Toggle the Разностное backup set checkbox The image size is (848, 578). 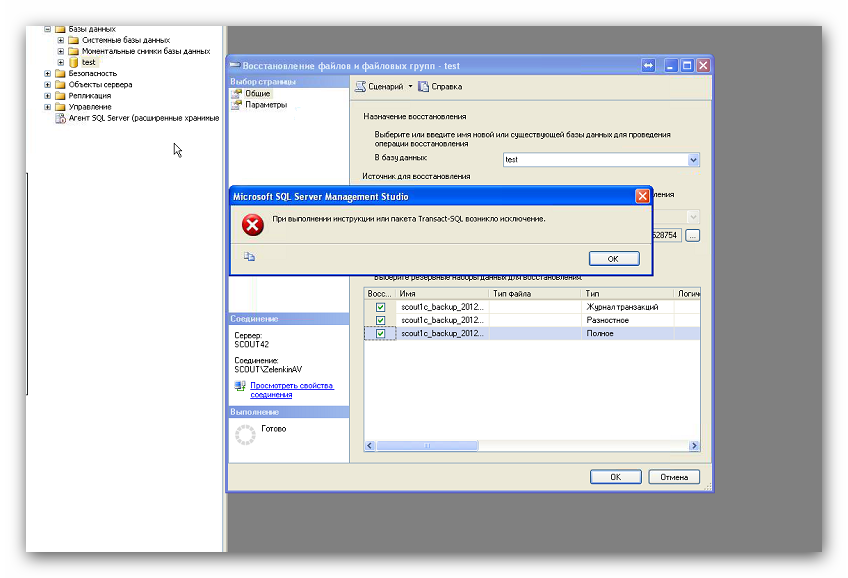point(380,320)
